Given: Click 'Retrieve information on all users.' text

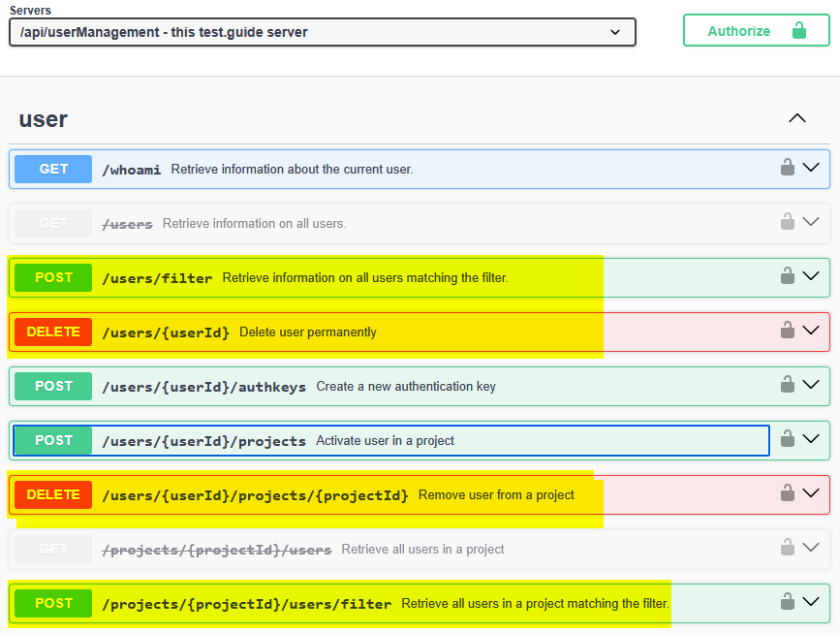Looking at the screenshot, I should tap(255, 224).
